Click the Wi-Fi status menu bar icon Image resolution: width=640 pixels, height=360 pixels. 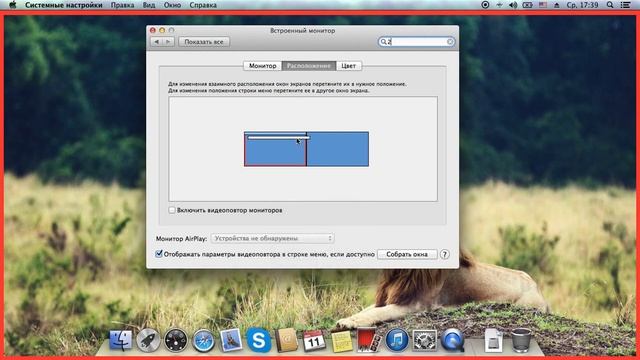pyautogui.click(x=499, y=5)
